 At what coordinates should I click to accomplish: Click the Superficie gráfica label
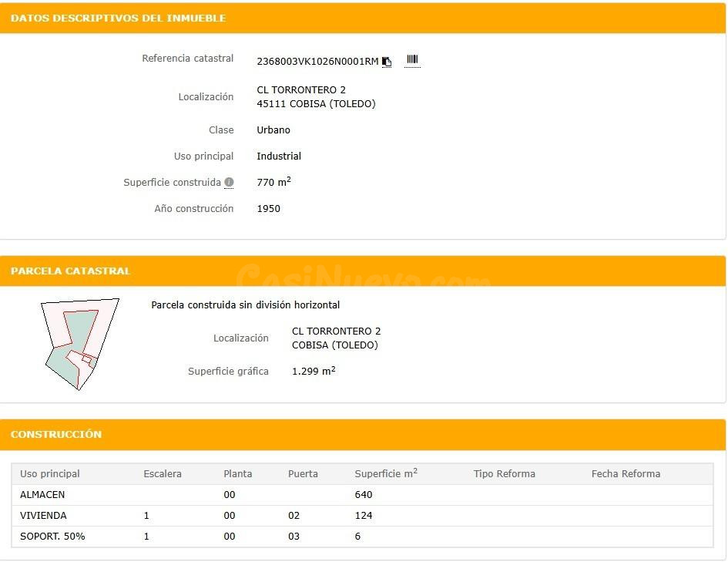(x=228, y=371)
